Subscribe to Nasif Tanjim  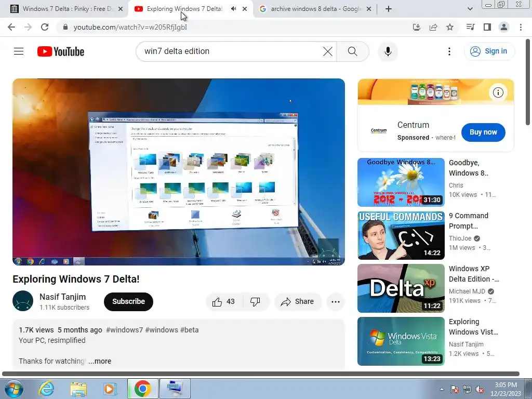pos(128,302)
